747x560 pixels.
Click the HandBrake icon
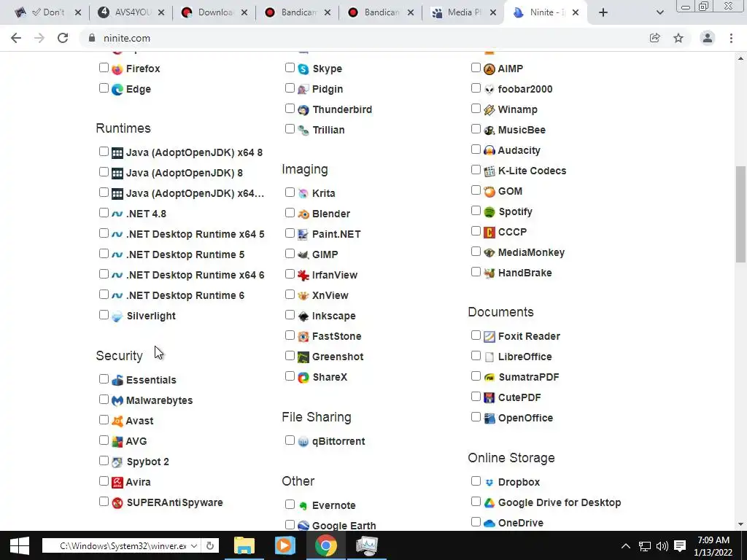[x=489, y=273]
